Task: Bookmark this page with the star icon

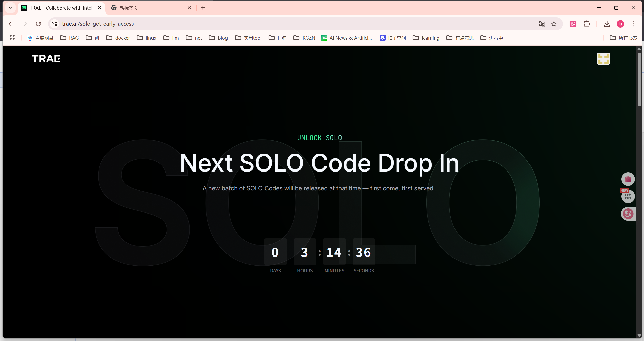Action: click(554, 24)
